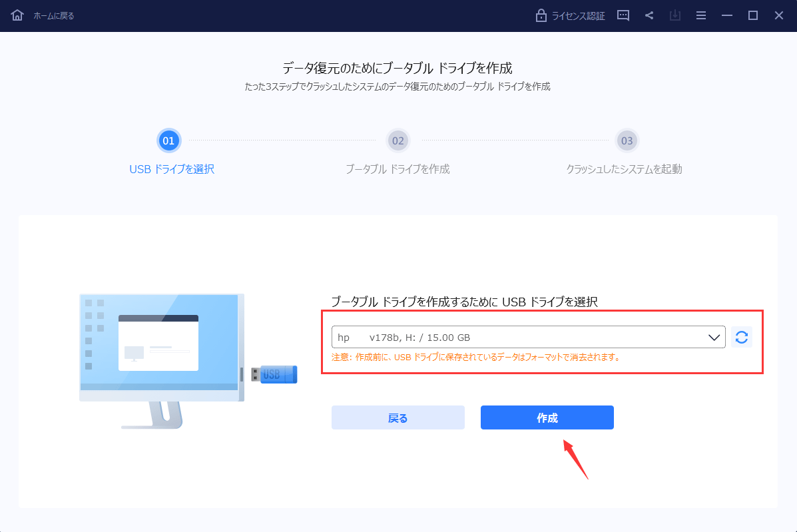The width and height of the screenshot is (797, 532).
Task: Open the hamburger menu icon
Action: [x=701, y=15]
